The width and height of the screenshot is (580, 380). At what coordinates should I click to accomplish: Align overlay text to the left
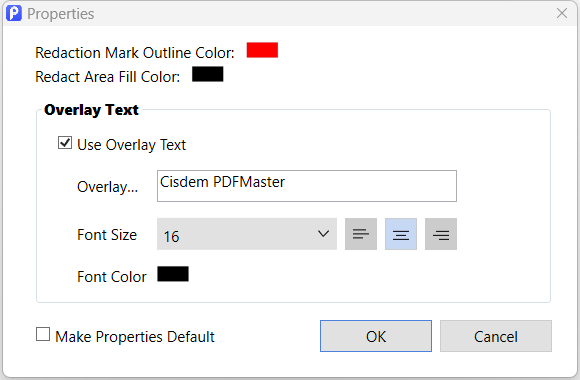tap(361, 234)
